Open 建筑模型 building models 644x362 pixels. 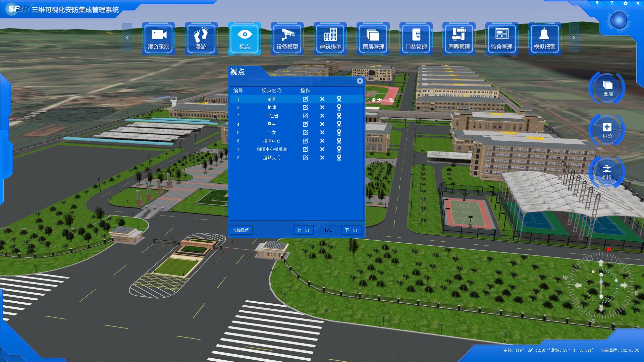tap(330, 38)
